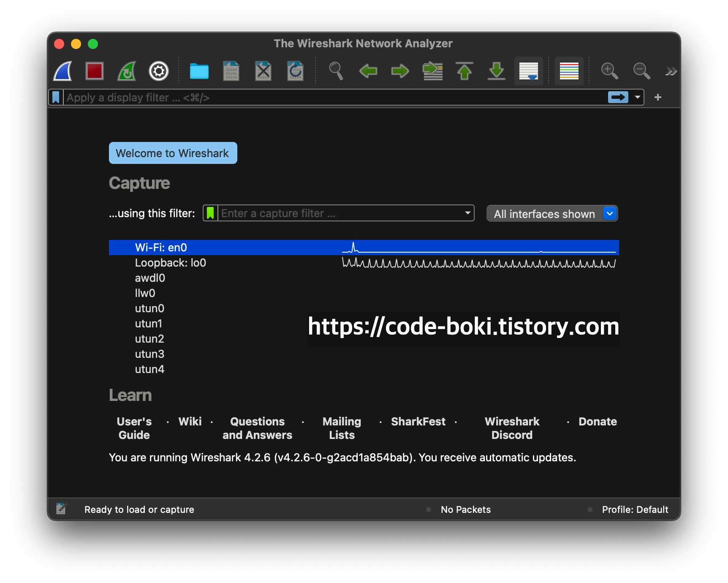Open User's Guide link

click(x=134, y=428)
